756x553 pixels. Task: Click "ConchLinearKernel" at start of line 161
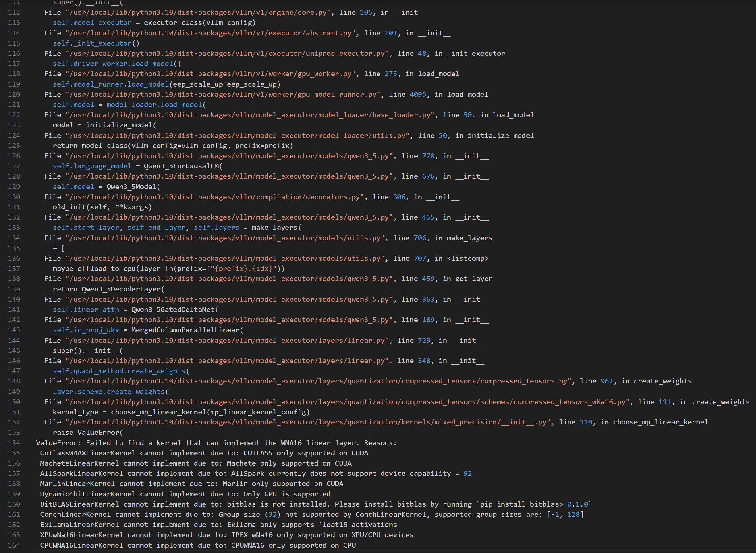click(75, 514)
